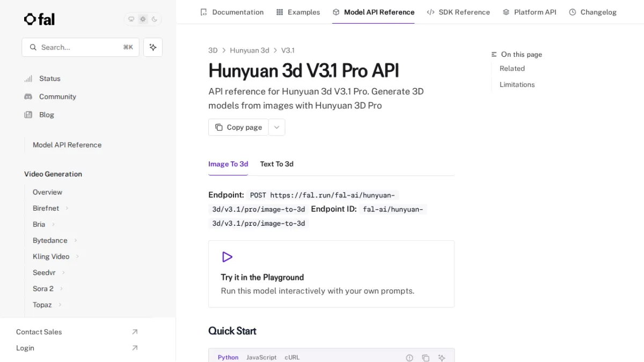Image resolution: width=644 pixels, height=362 pixels.
Task: Select Image To 3d tab
Action: 228,164
